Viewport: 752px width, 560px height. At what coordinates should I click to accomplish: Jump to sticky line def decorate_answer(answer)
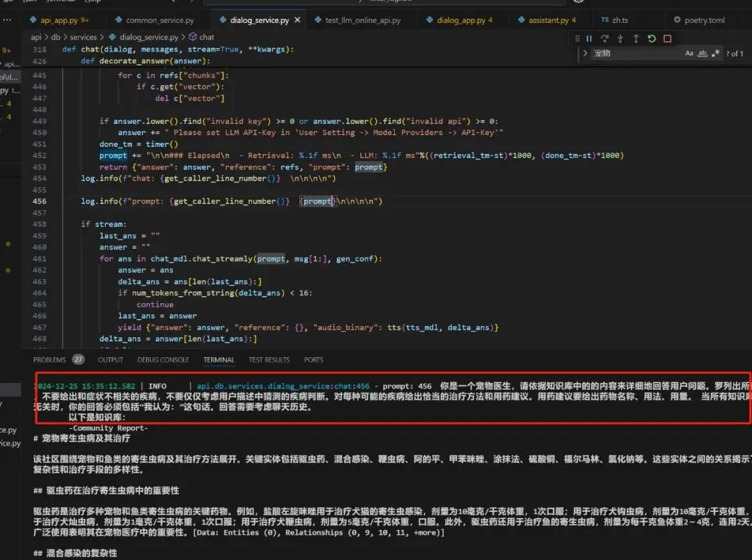tap(146, 61)
